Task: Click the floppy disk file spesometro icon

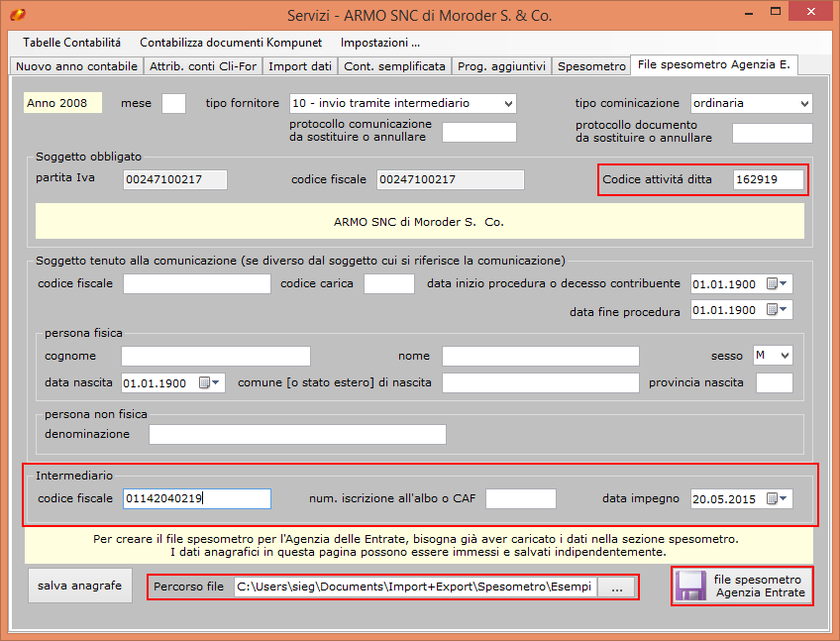Action: [691, 587]
